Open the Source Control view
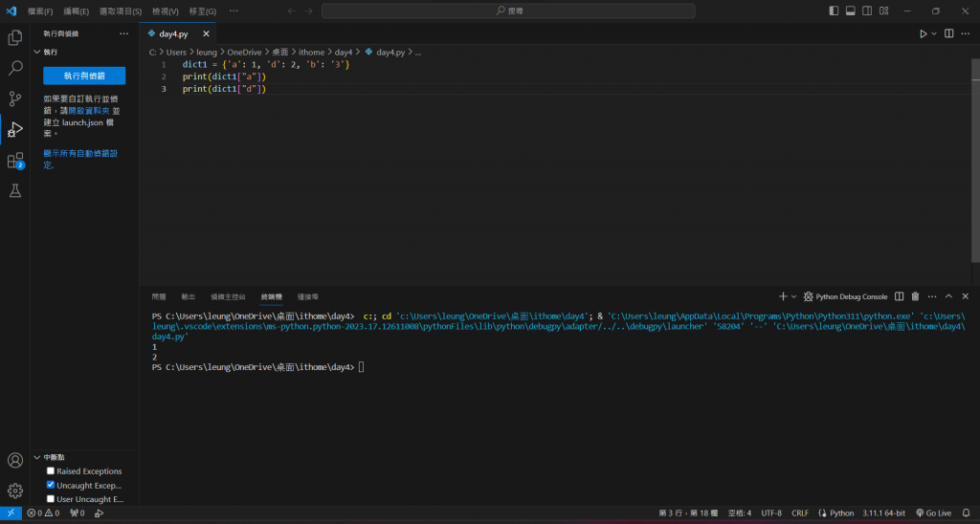This screenshot has width=980, height=524. (15, 98)
